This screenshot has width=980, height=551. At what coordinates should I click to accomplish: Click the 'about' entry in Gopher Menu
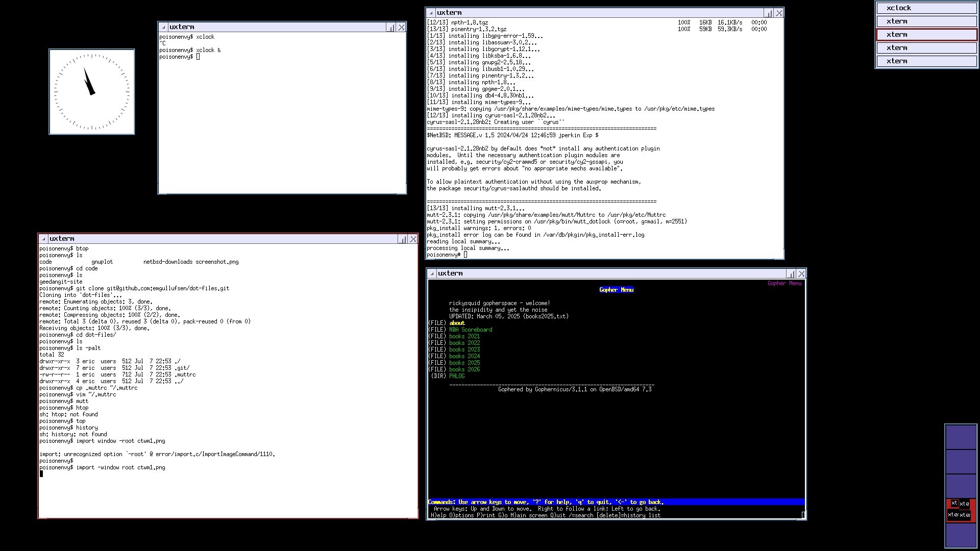click(457, 323)
